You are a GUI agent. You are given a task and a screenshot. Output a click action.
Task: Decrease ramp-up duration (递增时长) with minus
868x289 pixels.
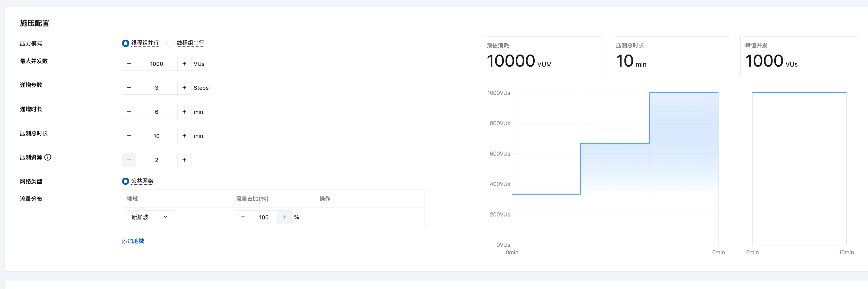click(129, 112)
